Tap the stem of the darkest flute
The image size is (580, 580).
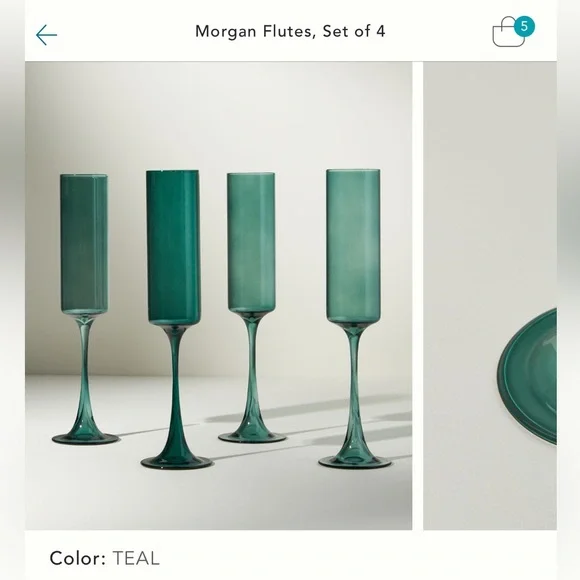[175, 390]
